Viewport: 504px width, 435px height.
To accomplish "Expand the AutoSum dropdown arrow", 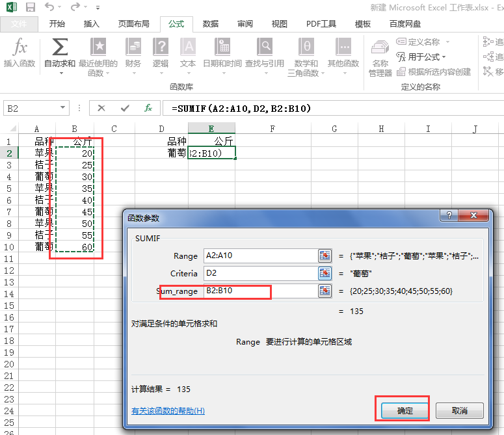I will (60, 73).
